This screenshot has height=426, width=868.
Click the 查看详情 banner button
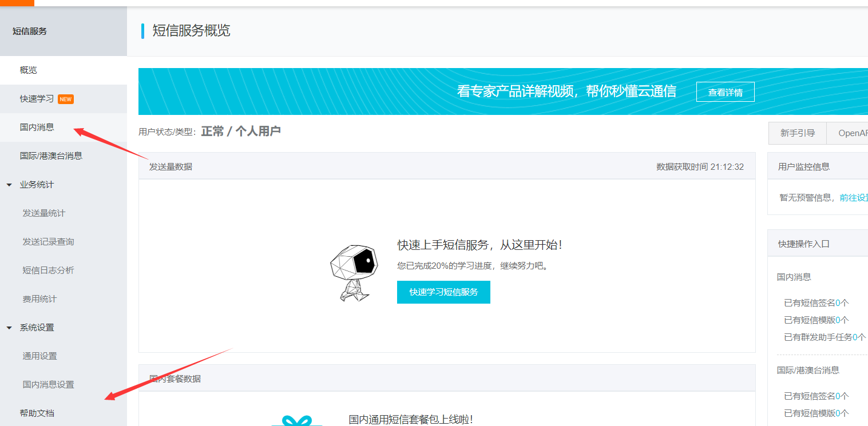point(725,92)
